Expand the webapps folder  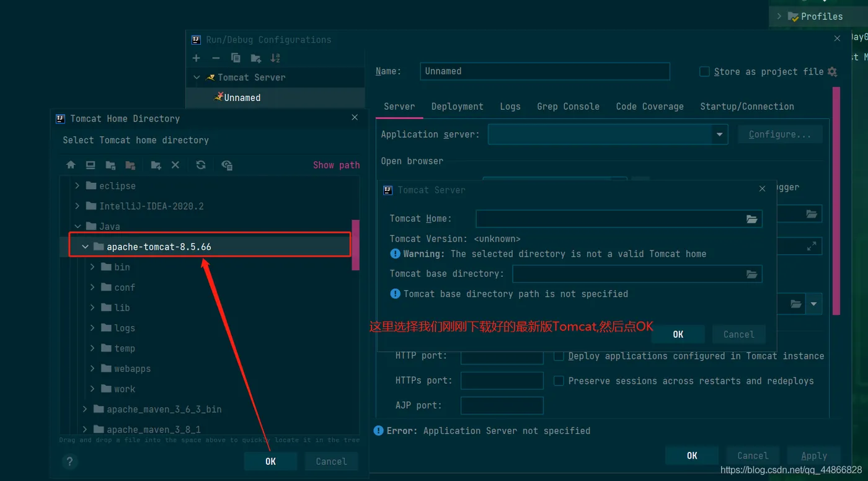pos(92,369)
